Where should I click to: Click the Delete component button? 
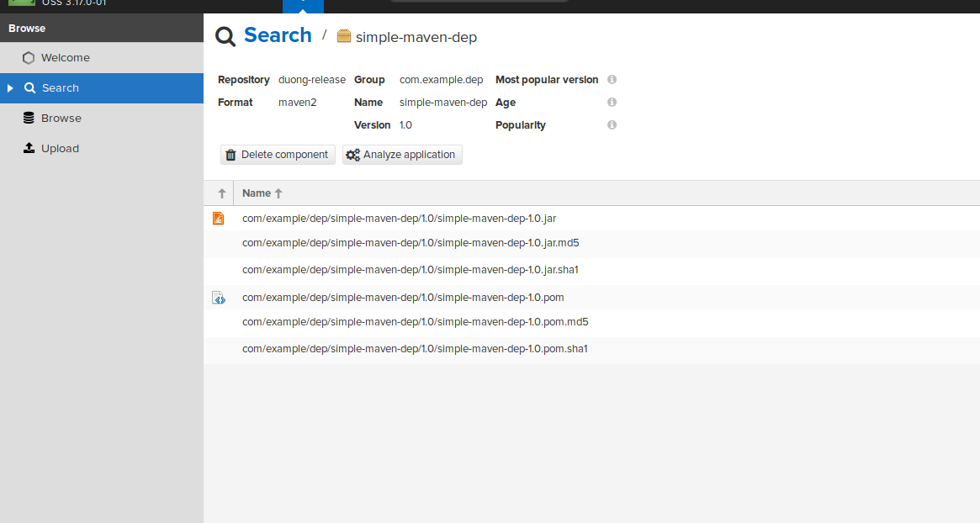(278, 155)
